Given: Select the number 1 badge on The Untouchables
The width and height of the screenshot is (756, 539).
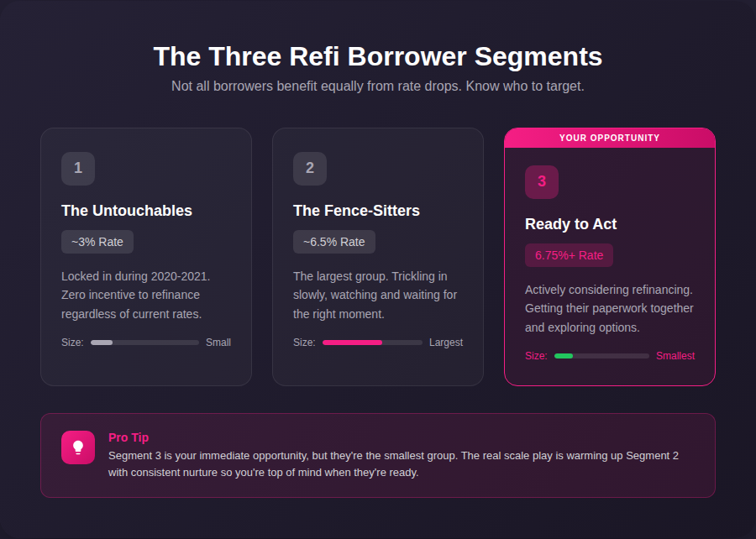Looking at the screenshot, I should (78, 168).
